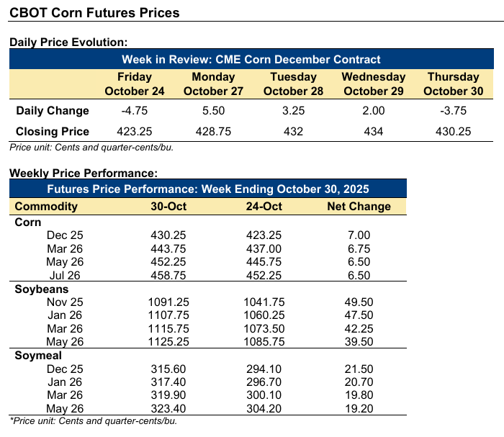The image size is (504, 437).
Task: Select the "Daily Change" row label
Action: [x=53, y=111]
